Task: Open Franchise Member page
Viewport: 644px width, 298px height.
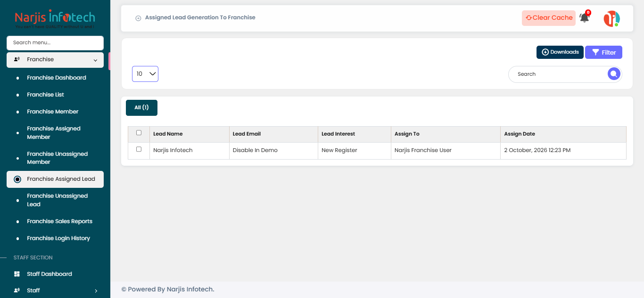Action: pyautogui.click(x=53, y=112)
